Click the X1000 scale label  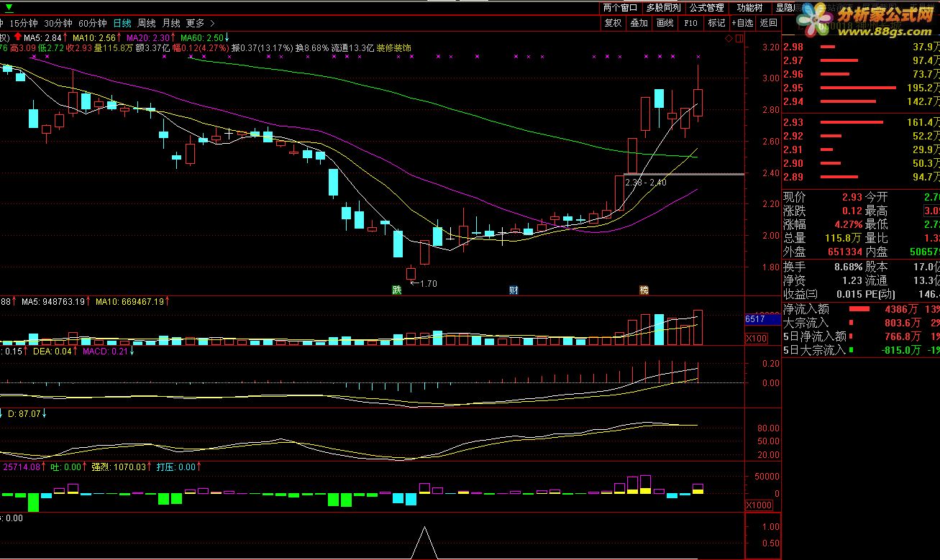click(759, 505)
